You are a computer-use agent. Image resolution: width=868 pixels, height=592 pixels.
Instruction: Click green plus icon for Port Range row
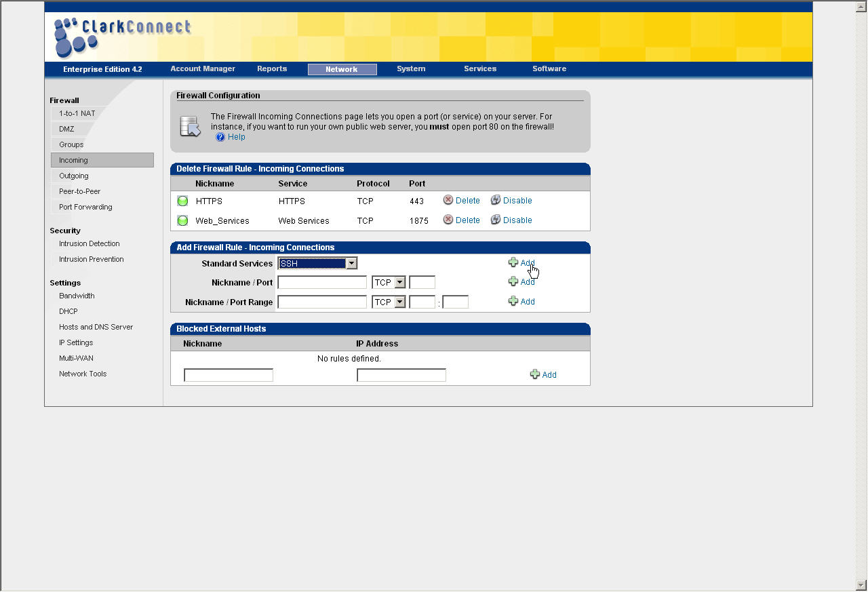click(x=513, y=301)
